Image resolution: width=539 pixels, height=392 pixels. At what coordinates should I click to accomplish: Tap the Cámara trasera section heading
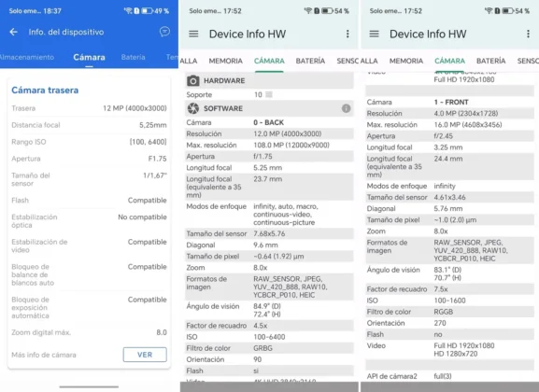[x=45, y=90]
